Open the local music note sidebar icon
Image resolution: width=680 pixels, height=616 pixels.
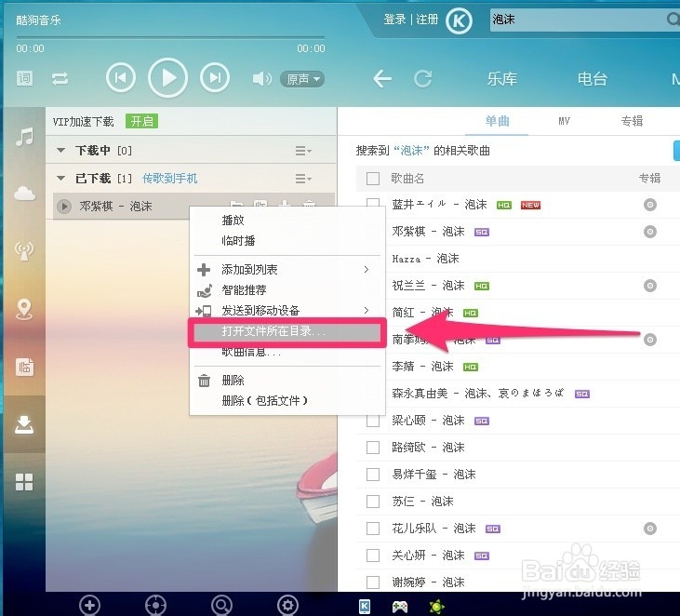click(x=24, y=137)
